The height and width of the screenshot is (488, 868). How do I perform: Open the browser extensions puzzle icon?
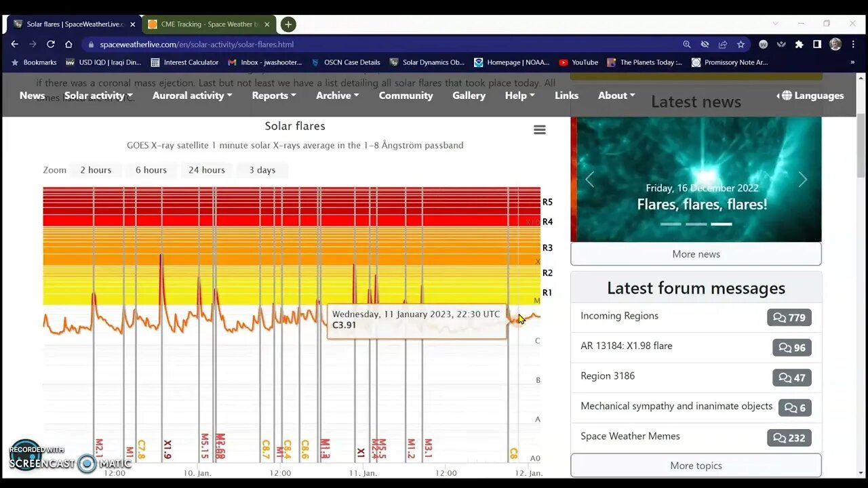click(x=800, y=44)
